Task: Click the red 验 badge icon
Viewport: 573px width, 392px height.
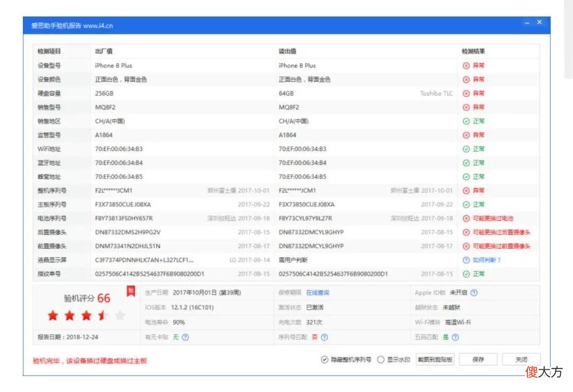Action: coord(131,292)
